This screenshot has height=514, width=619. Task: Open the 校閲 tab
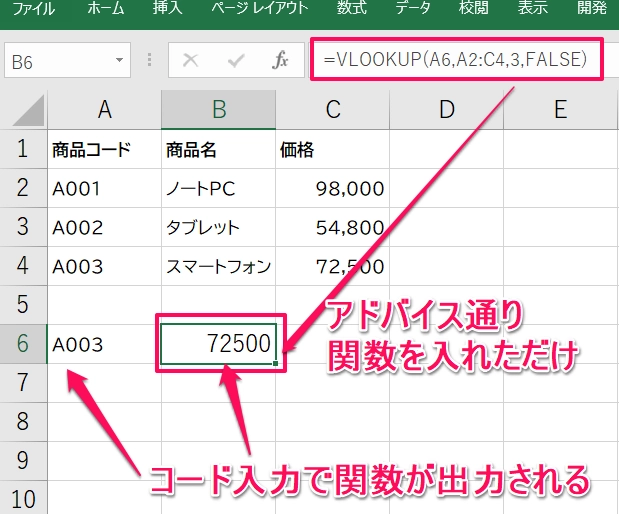tap(473, 9)
